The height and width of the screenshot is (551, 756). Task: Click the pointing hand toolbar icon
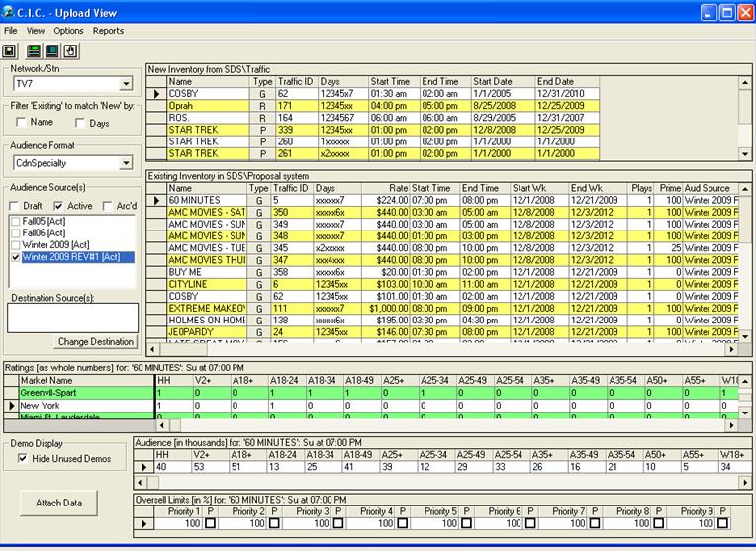tap(71, 49)
